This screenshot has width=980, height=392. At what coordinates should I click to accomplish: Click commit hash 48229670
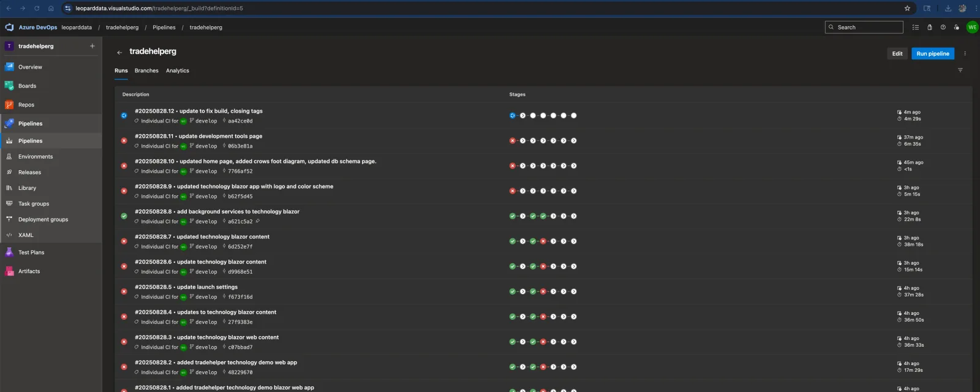click(x=240, y=372)
